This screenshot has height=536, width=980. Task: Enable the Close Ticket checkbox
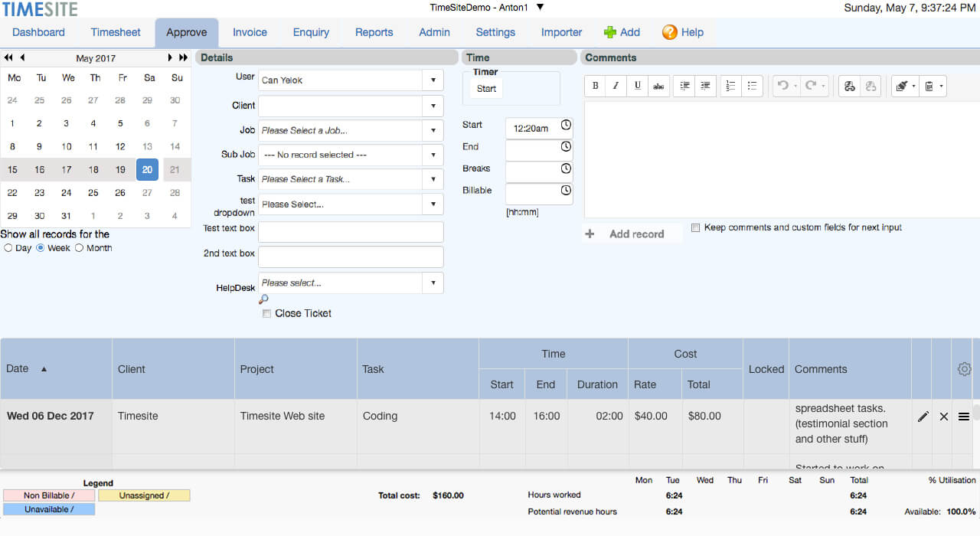pyautogui.click(x=266, y=313)
